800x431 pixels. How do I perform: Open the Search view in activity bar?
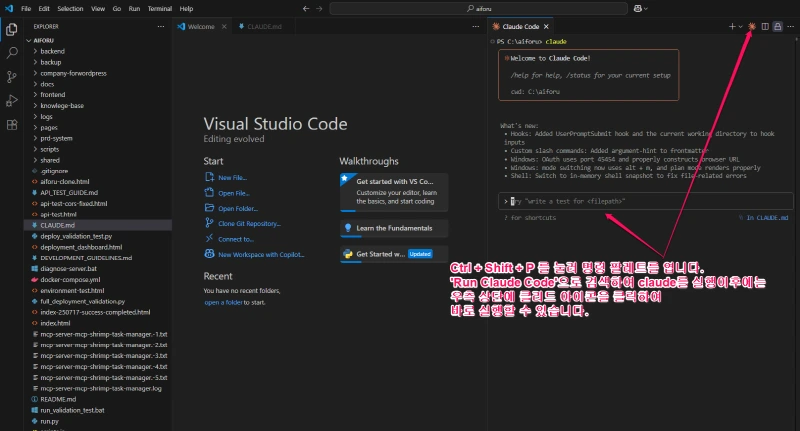click(12, 53)
